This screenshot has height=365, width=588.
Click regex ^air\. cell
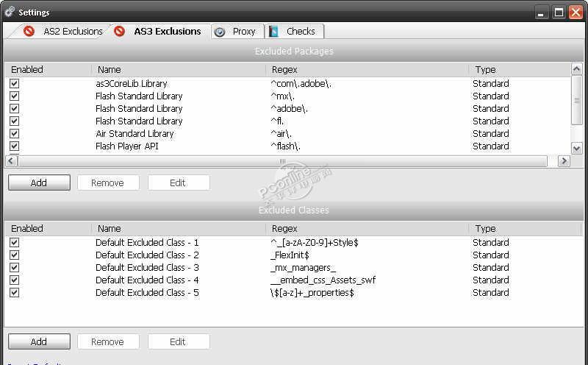[281, 134]
